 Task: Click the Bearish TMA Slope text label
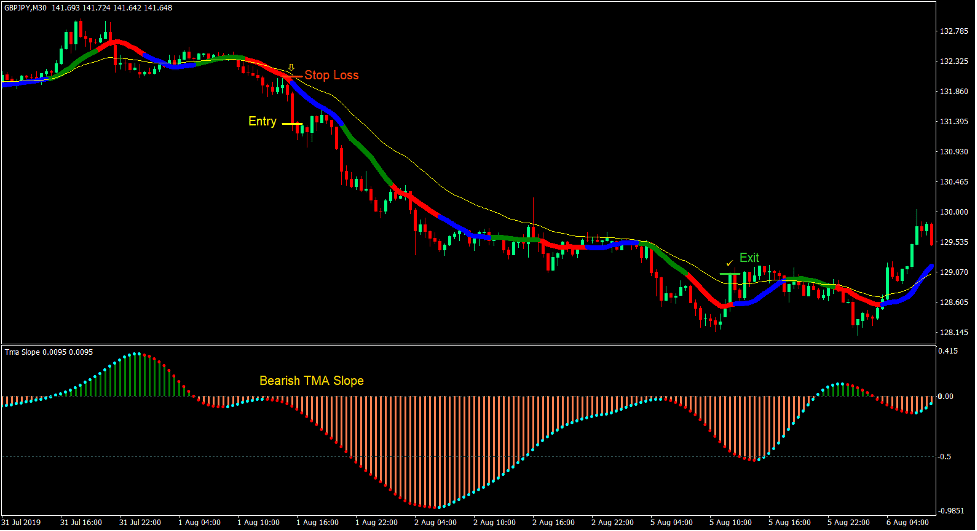(312, 381)
